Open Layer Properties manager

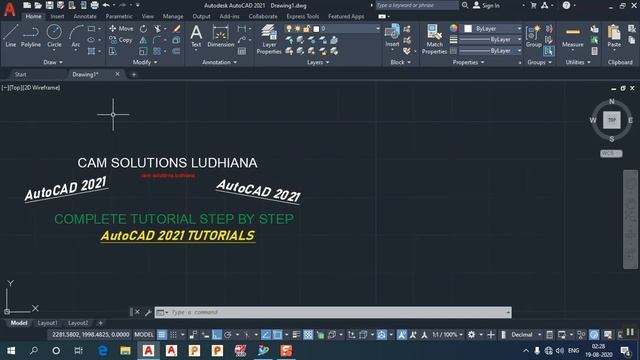(x=269, y=39)
